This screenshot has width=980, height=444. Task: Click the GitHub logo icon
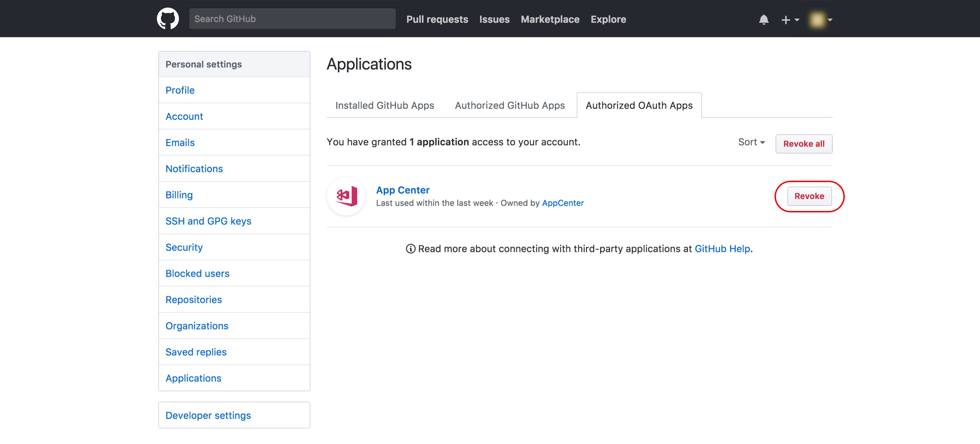168,18
